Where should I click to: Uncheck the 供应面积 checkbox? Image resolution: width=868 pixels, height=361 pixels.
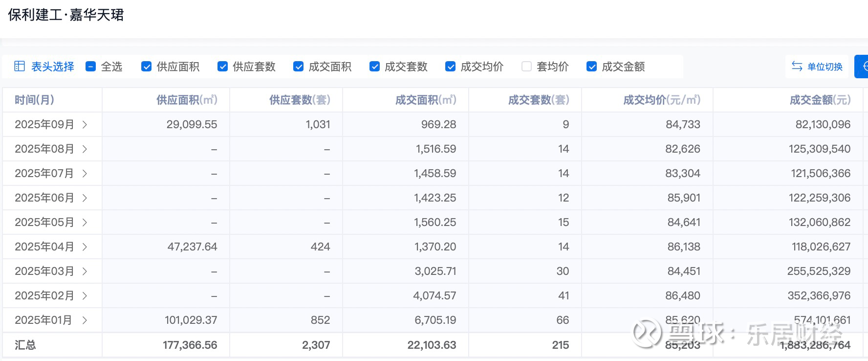click(146, 67)
